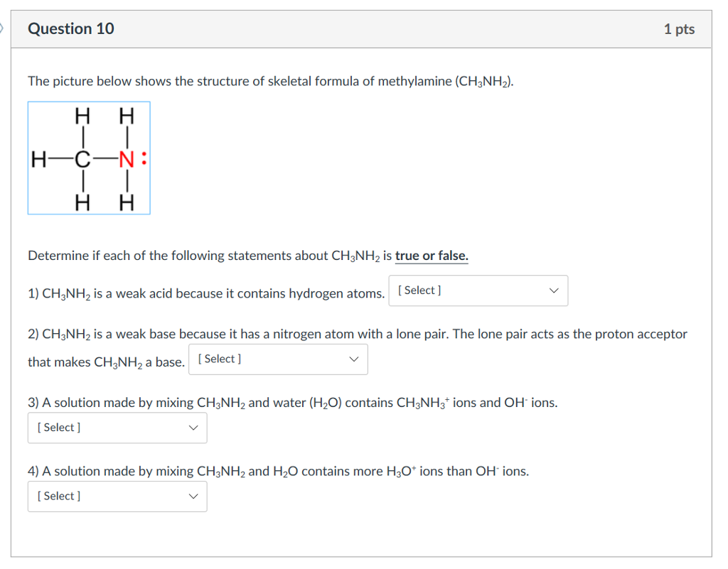Select the methylamine structure image

(x=89, y=158)
